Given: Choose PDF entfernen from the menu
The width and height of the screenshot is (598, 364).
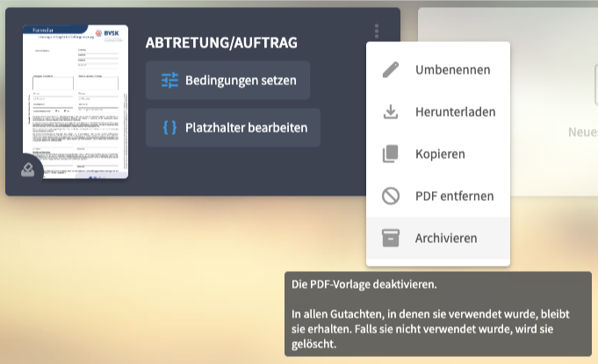Looking at the screenshot, I should 438,196.
